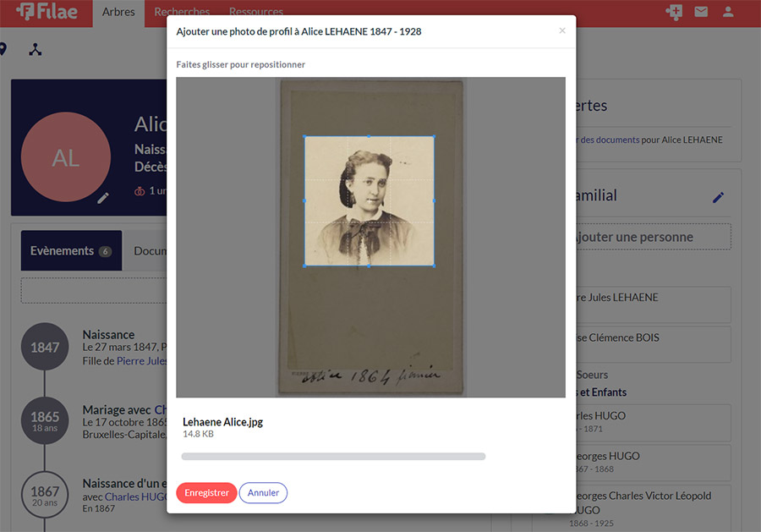Open the messages envelope icon

click(701, 12)
